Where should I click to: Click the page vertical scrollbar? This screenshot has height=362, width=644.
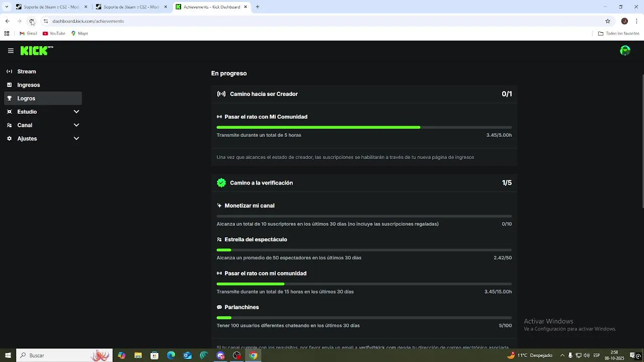click(x=642, y=141)
